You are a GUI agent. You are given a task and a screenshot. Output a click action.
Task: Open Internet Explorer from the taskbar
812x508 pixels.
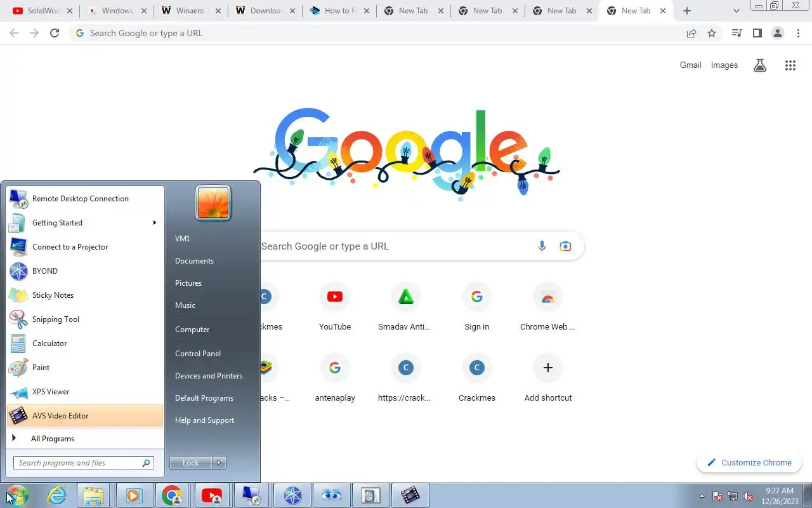coord(57,495)
